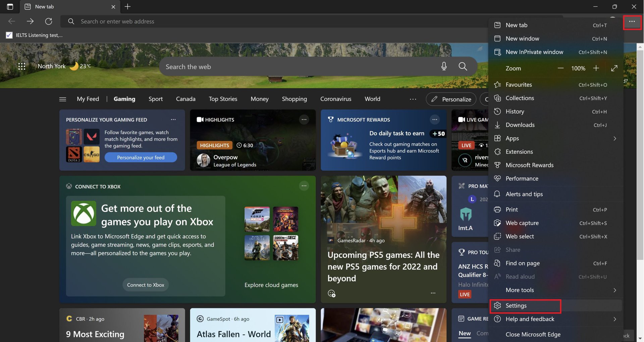This screenshot has width=644, height=342.
Task: Choose Print from the menu
Action: point(555,209)
